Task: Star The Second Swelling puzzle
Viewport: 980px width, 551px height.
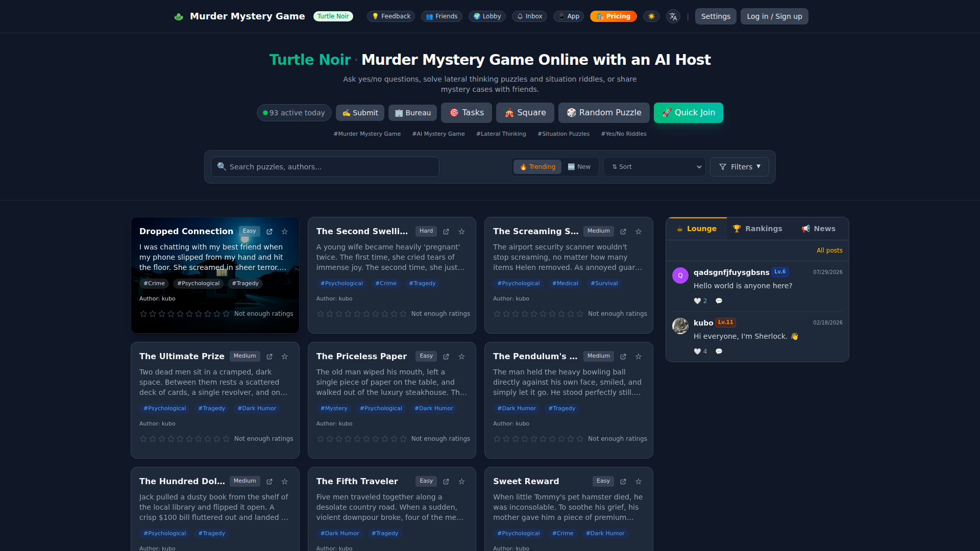Action: point(461,232)
